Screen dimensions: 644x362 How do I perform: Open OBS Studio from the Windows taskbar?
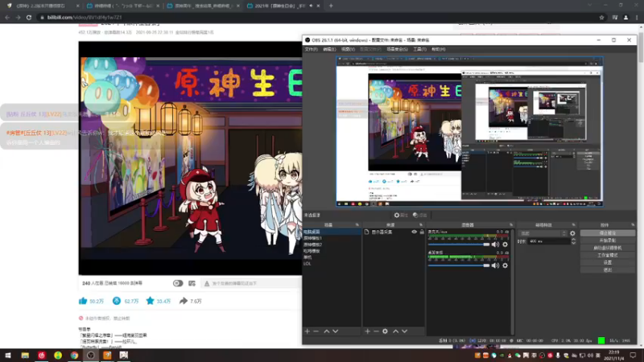click(91, 355)
